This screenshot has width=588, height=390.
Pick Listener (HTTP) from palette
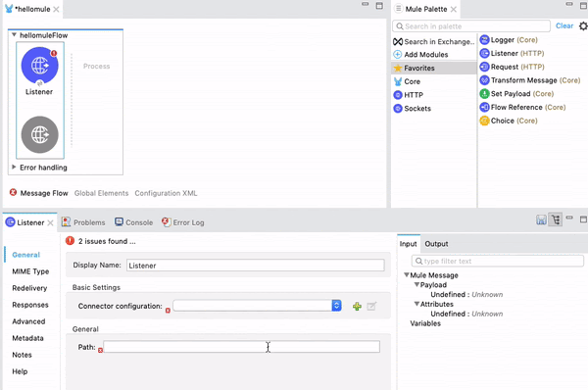[x=512, y=53]
